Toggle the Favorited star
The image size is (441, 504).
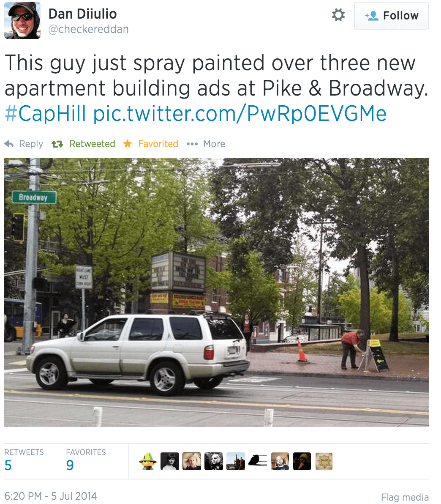click(128, 144)
